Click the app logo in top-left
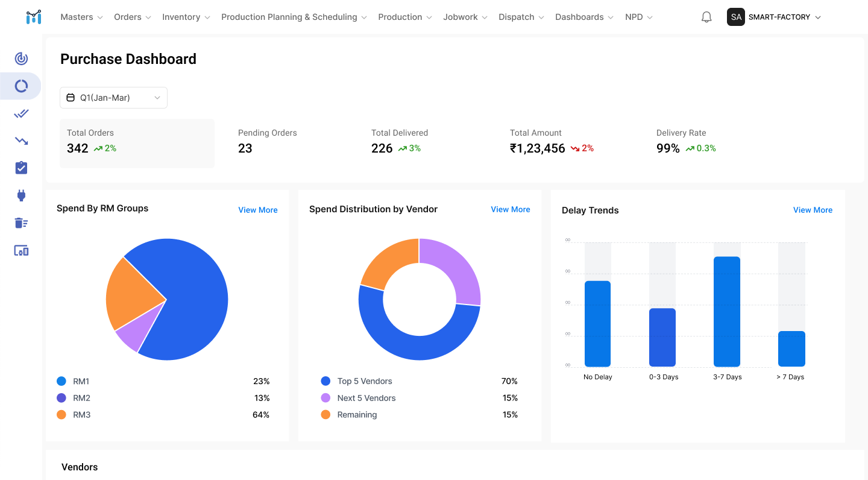Image resolution: width=868 pixels, height=480 pixels. click(34, 17)
